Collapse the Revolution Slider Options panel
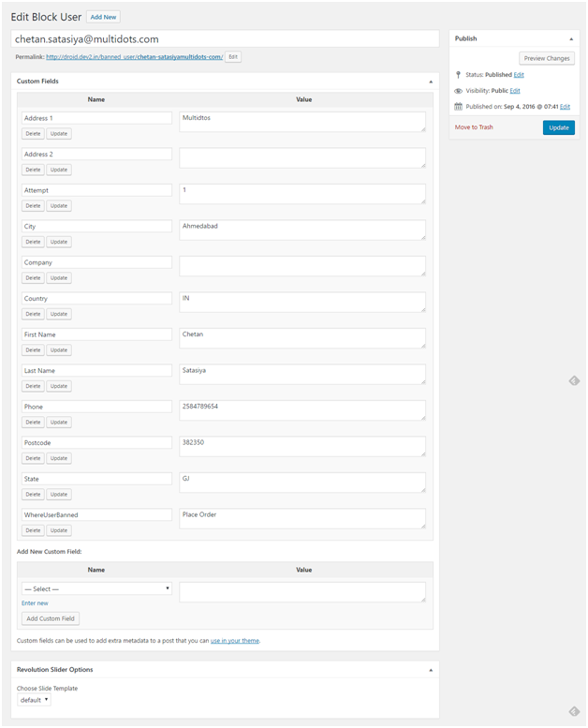 click(431, 670)
